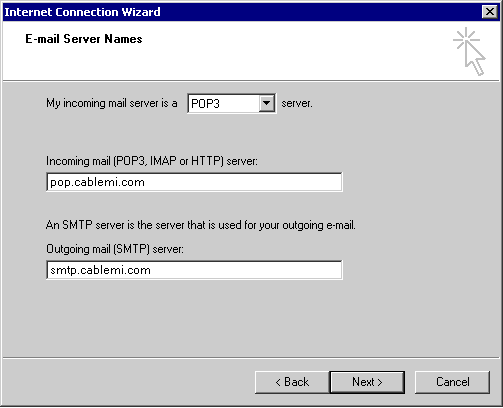Click the Incoming mail (POP3, IMAP or HTTP) label
Screen dimensions: 503x408
tap(152, 161)
